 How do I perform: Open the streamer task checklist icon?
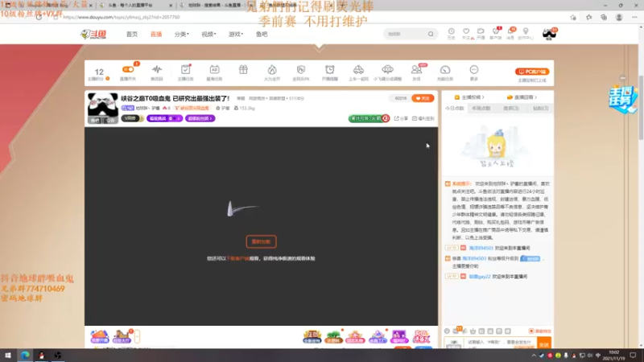pos(186,69)
